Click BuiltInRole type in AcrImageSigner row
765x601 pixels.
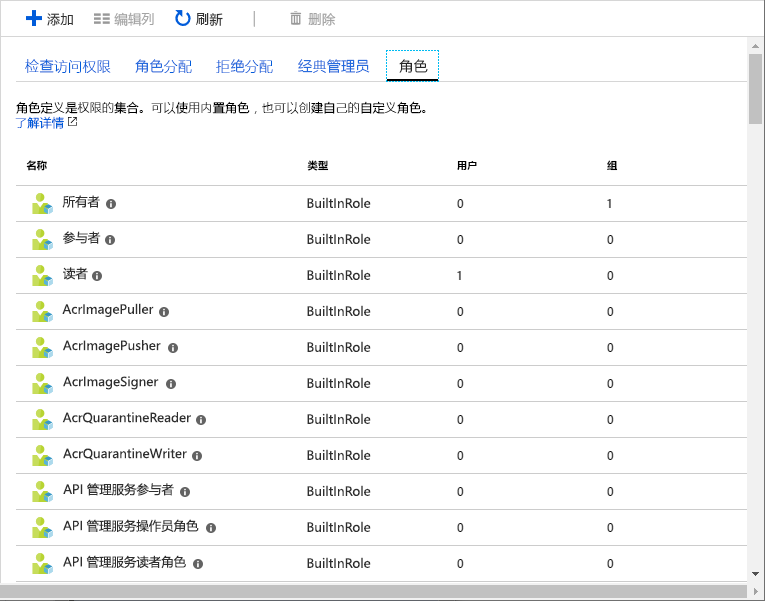click(339, 383)
